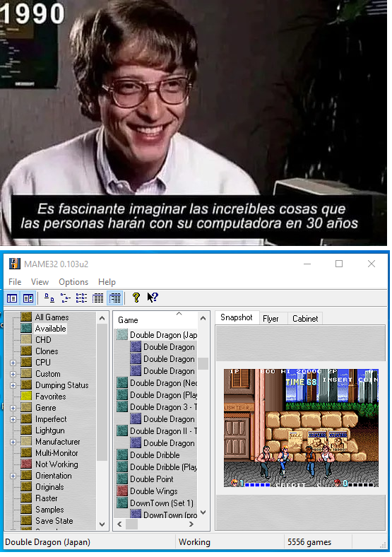Expand the Orientation folder

point(13,476)
